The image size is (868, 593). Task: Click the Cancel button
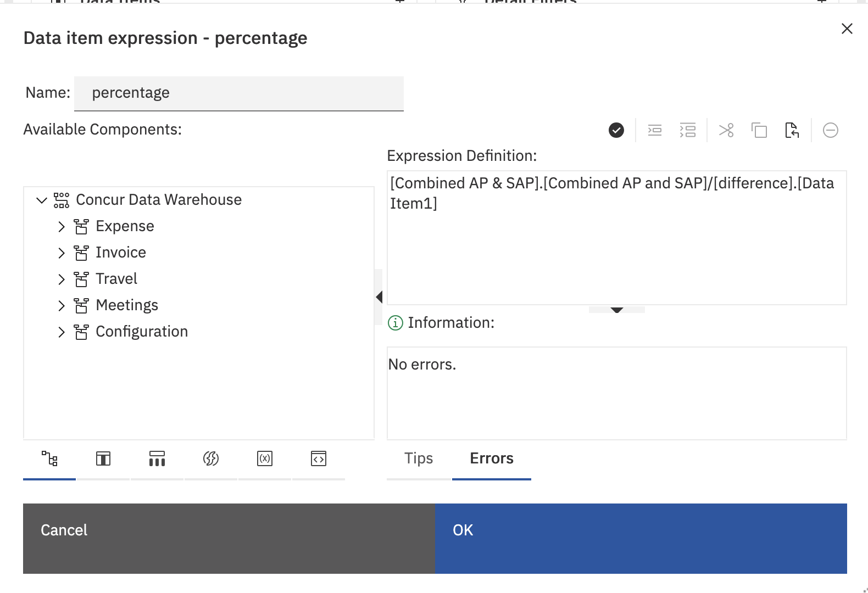tap(229, 539)
